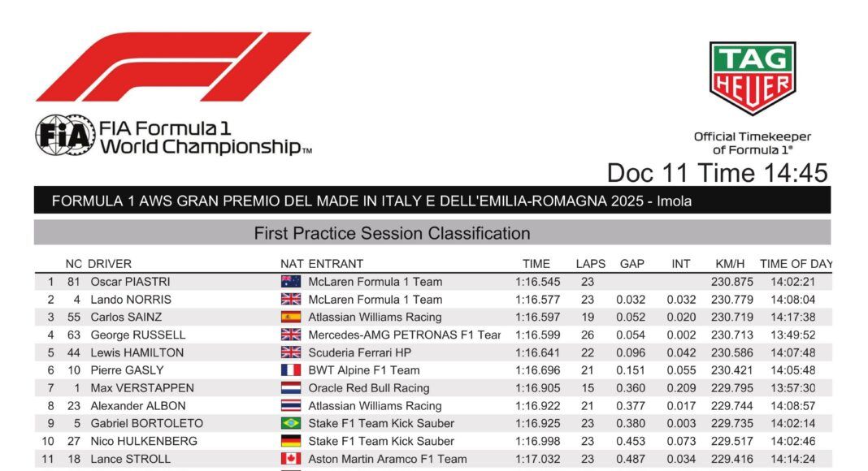Click the Imola Grand Prix title banner

click(371, 201)
